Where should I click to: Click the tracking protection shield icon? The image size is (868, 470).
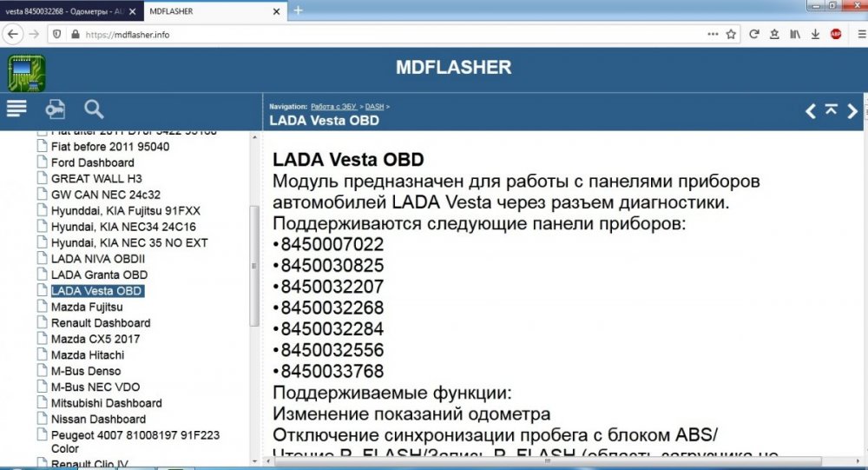(x=57, y=35)
